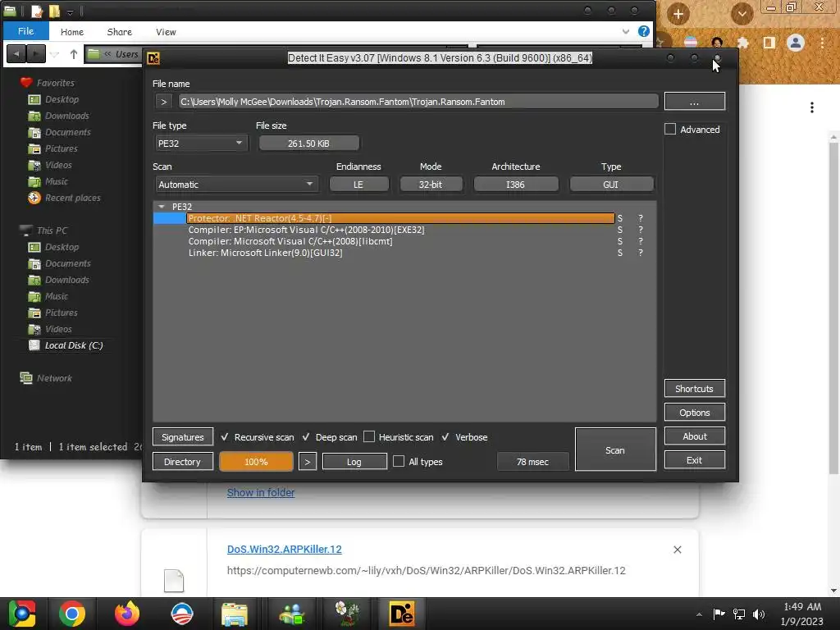Toggle Recursive scan checkbox
The height and width of the screenshot is (630, 840).
pyautogui.click(x=225, y=437)
